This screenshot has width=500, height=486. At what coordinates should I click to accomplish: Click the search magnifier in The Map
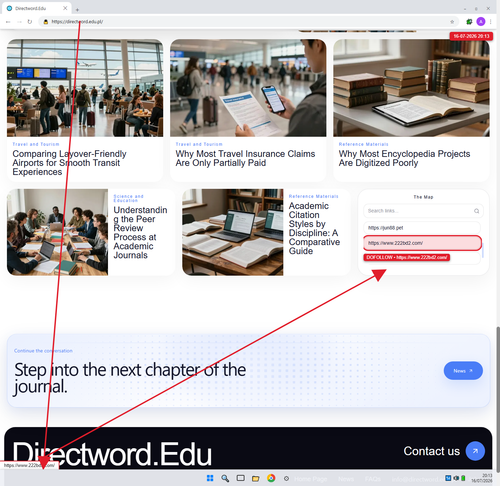(476, 211)
